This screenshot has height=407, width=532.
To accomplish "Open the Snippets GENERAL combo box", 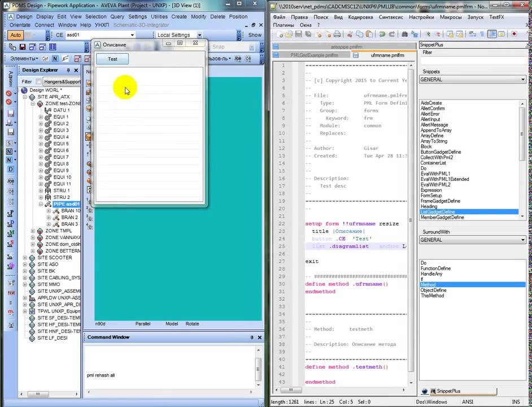I will [x=473, y=80].
